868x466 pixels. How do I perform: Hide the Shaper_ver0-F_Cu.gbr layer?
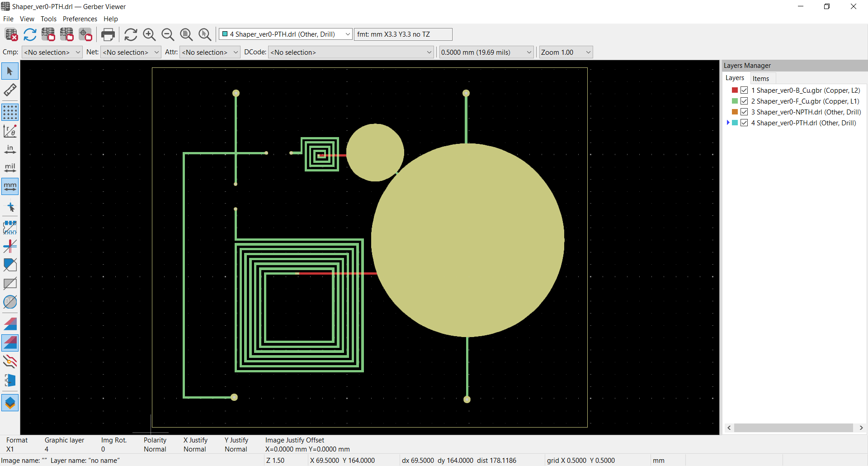[x=744, y=101]
